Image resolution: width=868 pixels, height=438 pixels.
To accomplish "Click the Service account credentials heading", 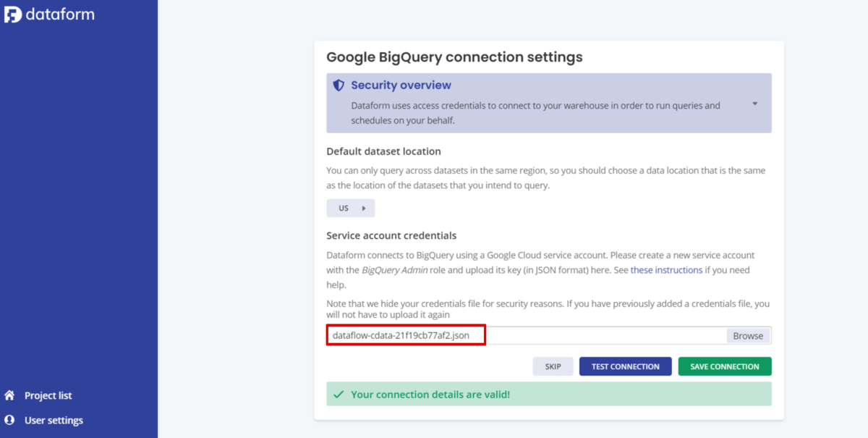I will pos(391,236).
